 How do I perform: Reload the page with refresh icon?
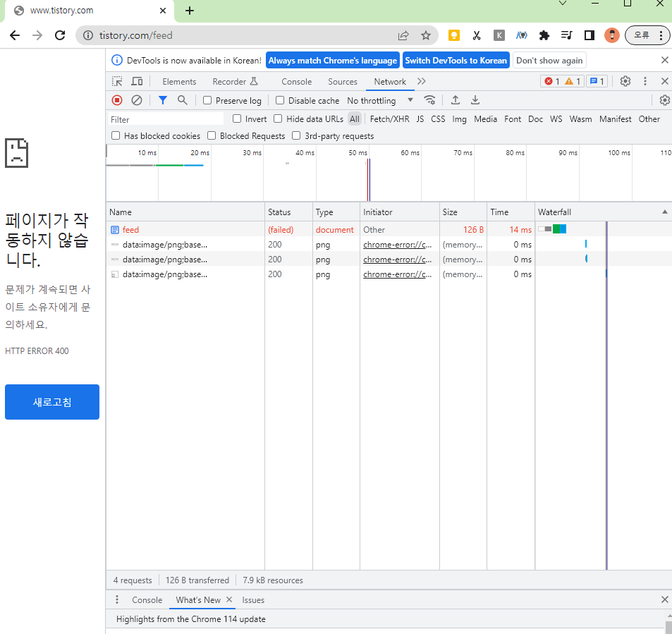click(60, 35)
